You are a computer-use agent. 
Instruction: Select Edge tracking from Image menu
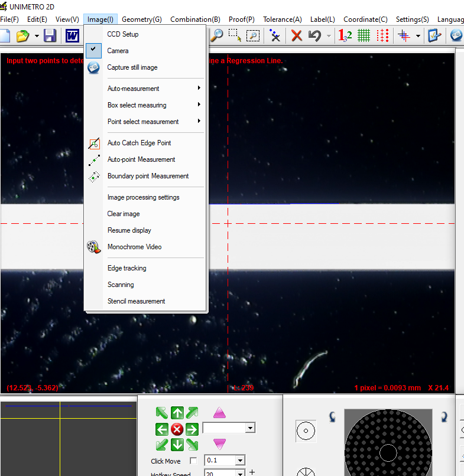point(126,268)
